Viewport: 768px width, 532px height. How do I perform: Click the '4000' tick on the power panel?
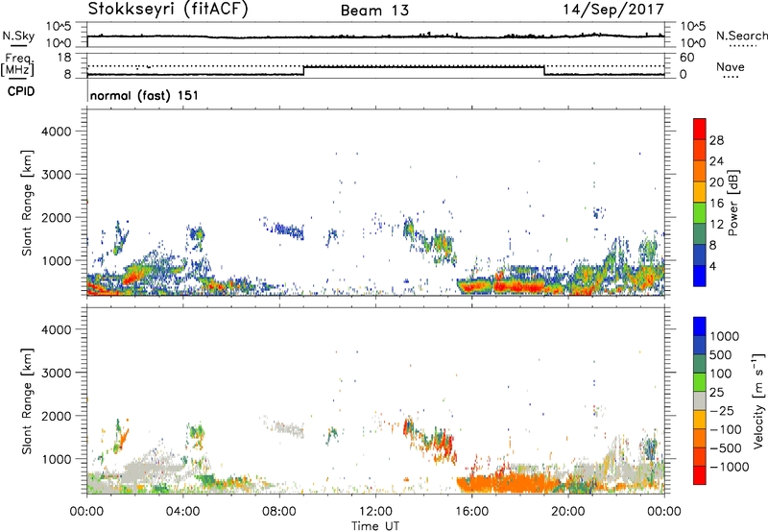point(57,132)
